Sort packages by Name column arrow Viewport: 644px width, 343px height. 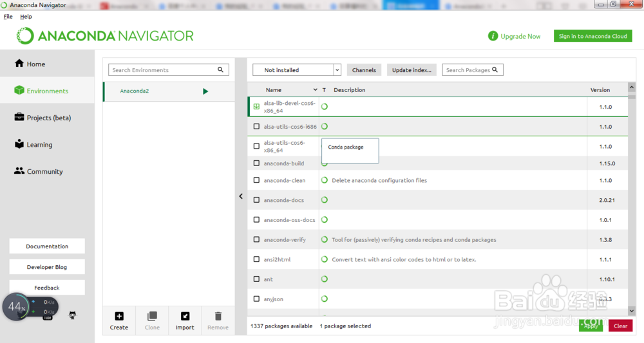click(315, 90)
